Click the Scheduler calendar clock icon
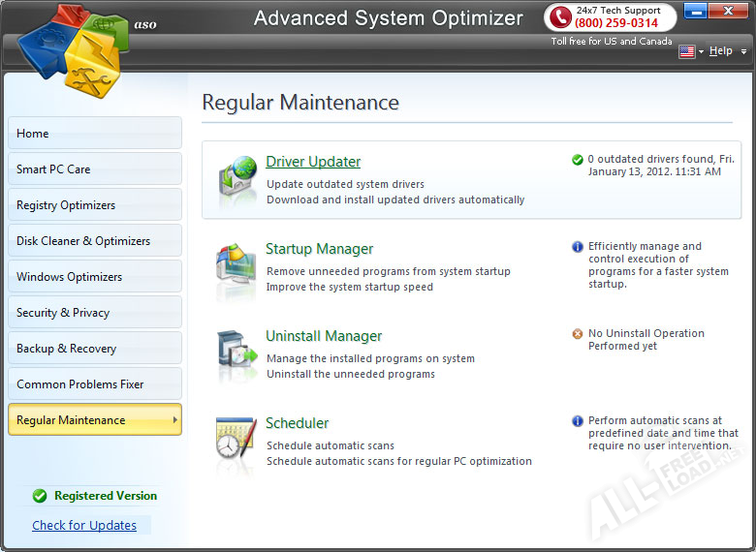This screenshot has height=552, width=756. [236, 443]
